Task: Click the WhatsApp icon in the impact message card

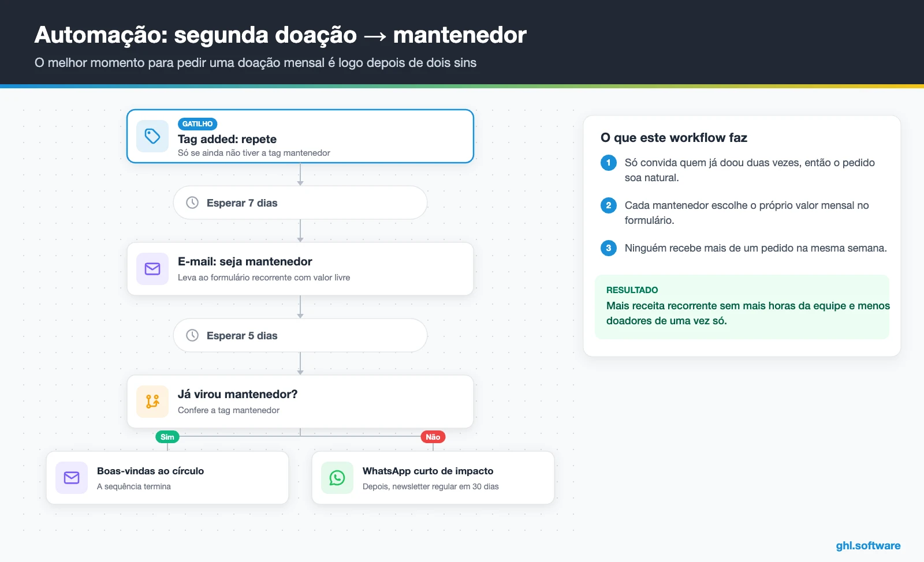Action: click(337, 478)
